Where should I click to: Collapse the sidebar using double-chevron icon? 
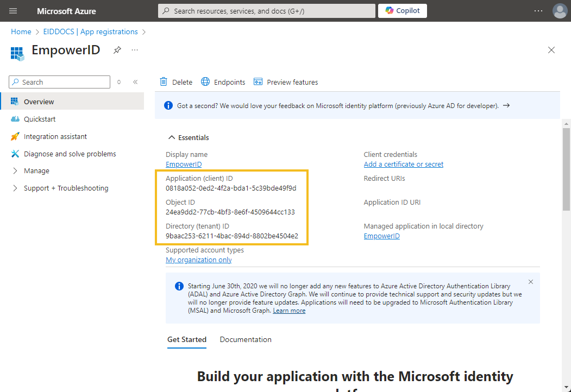(135, 82)
